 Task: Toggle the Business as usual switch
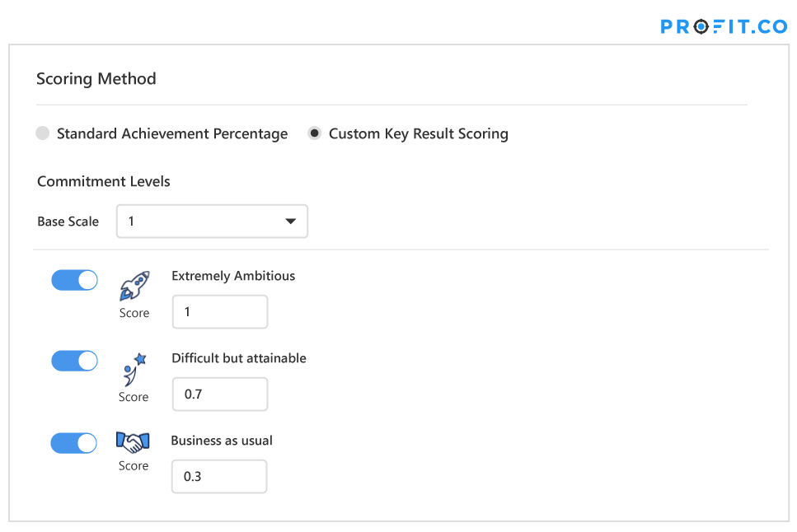click(x=73, y=443)
